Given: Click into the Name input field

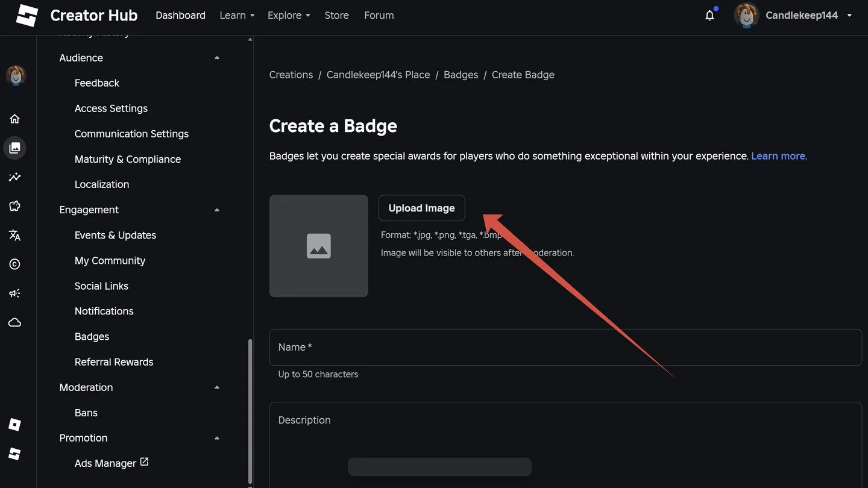Looking at the screenshot, I should pos(565,347).
